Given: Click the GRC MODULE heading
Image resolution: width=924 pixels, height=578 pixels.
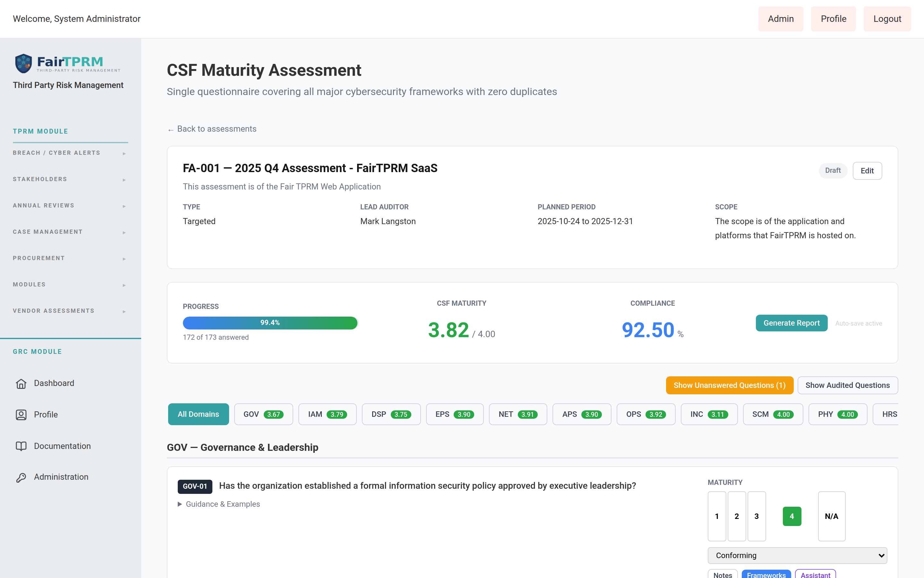Looking at the screenshot, I should coord(38,352).
